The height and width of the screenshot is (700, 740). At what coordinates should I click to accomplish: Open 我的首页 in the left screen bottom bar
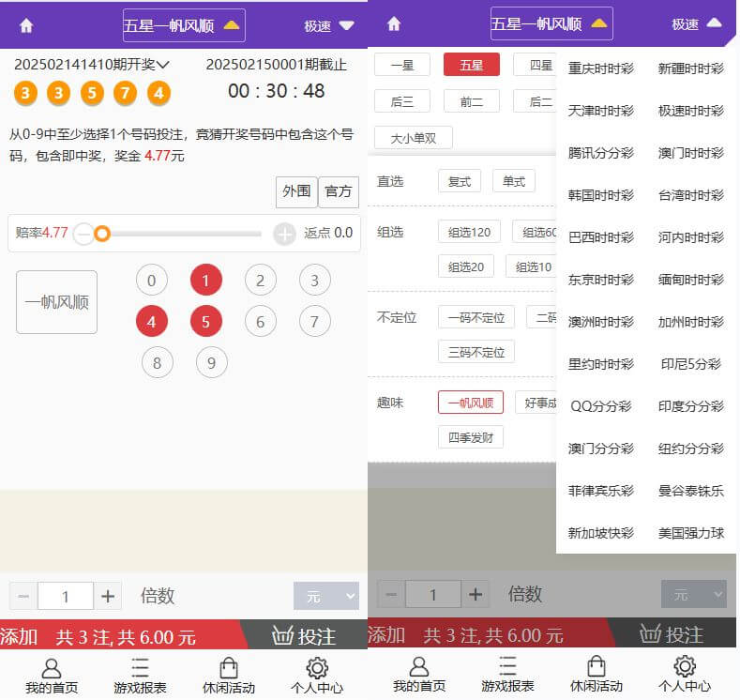[52, 676]
